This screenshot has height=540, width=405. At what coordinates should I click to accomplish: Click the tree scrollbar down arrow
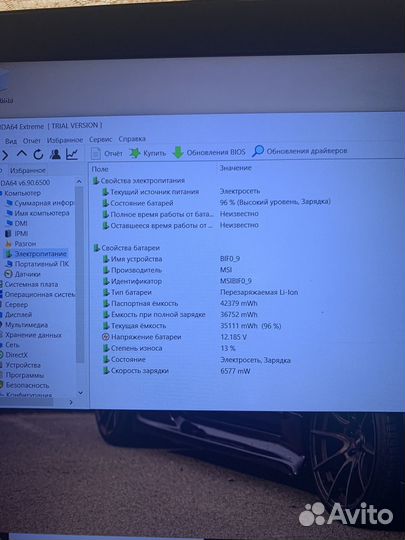(80, 393)
